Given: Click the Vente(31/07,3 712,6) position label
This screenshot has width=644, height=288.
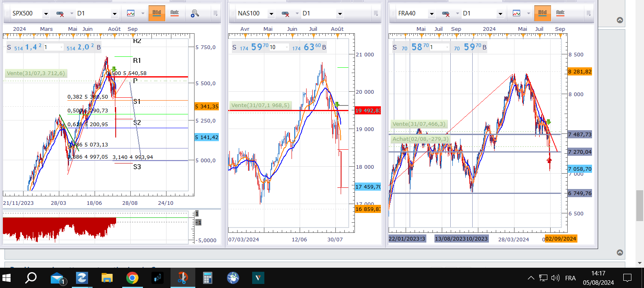Looking at the screenshot, I should [x=36, y=73].
